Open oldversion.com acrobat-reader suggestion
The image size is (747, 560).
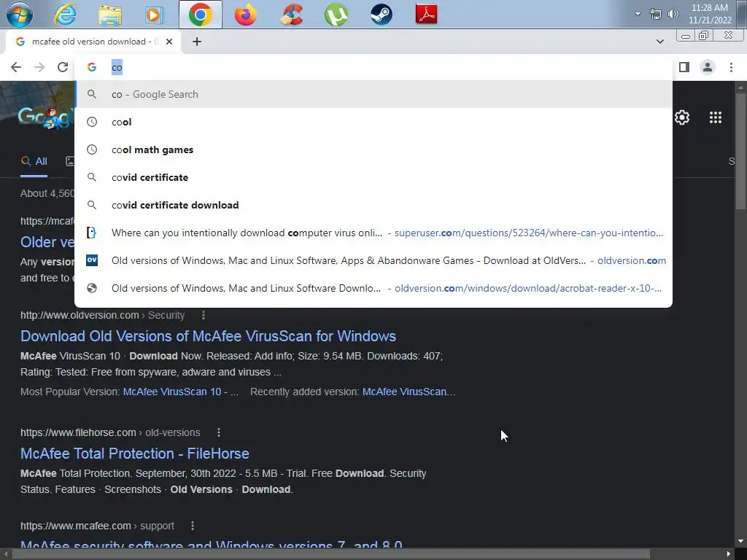[x=373, y=288]
